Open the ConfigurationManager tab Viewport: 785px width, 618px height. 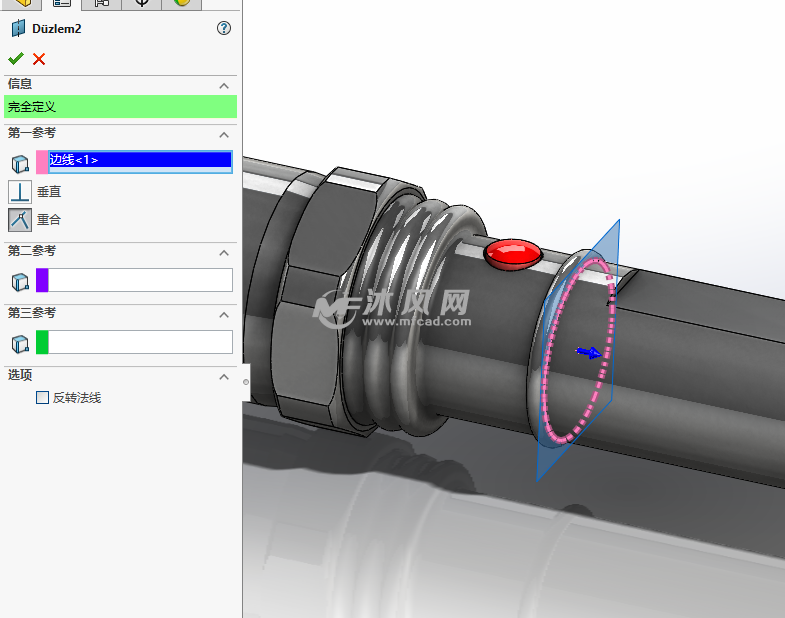click(x=101, y=3)
